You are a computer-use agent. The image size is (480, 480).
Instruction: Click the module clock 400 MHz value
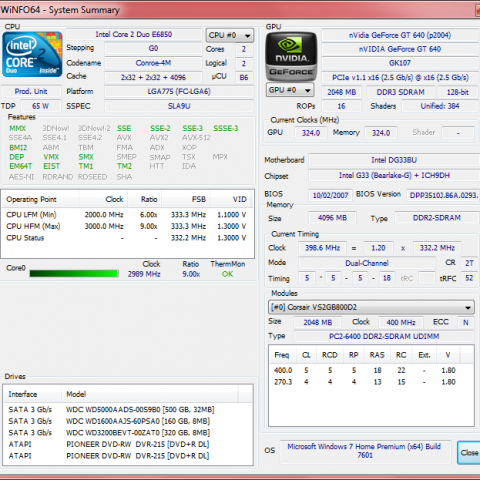(x=401, y=322)
